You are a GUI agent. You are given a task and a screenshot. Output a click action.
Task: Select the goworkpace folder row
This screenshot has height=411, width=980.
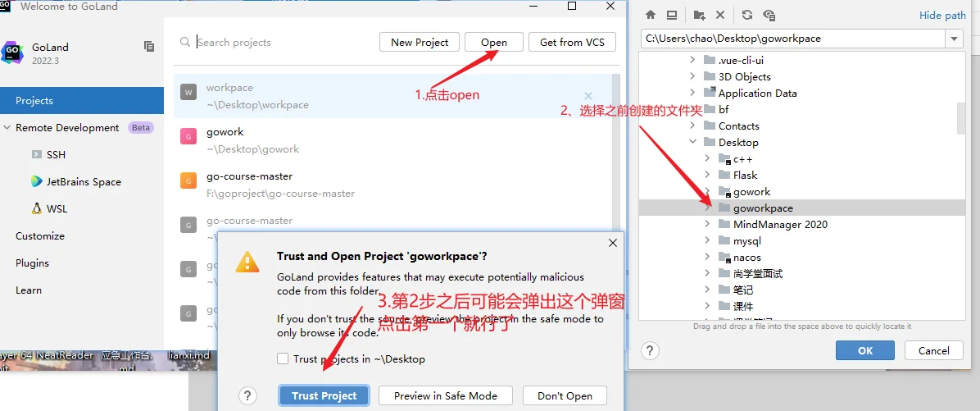[x=802, y=208]
